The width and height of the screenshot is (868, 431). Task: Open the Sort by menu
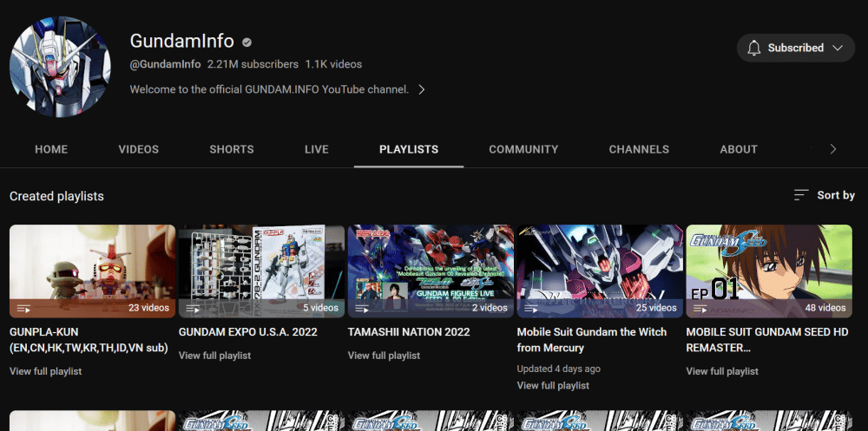[x=825, y=195]
